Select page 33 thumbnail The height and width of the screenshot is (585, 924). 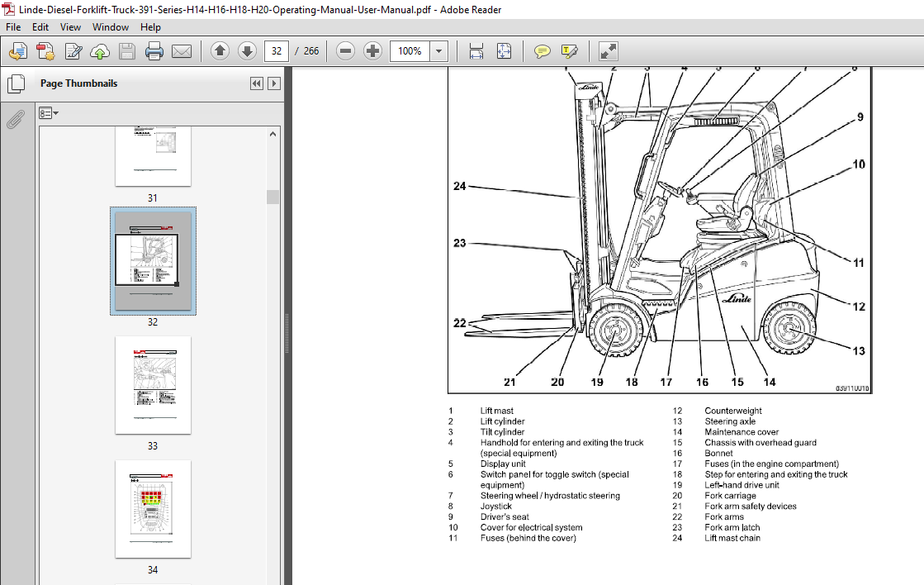[154, 385]
